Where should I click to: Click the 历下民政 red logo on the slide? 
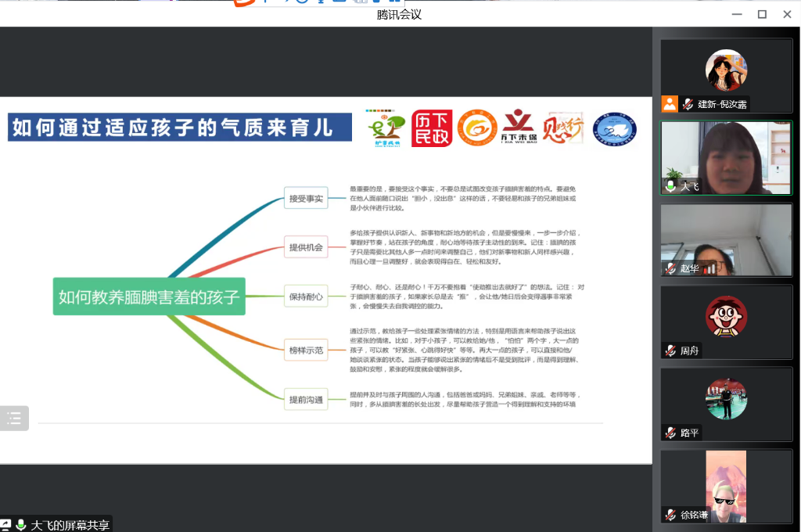point(432,128)
